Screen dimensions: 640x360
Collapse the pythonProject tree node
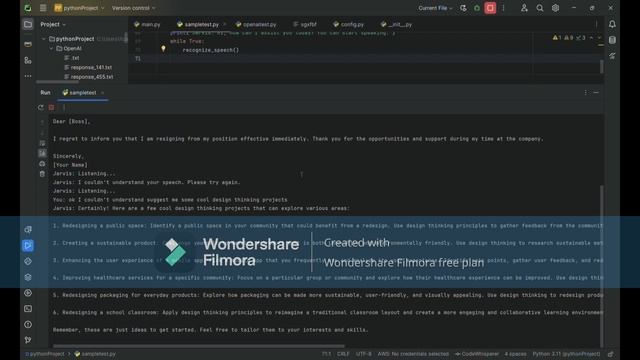click(44, 39)
